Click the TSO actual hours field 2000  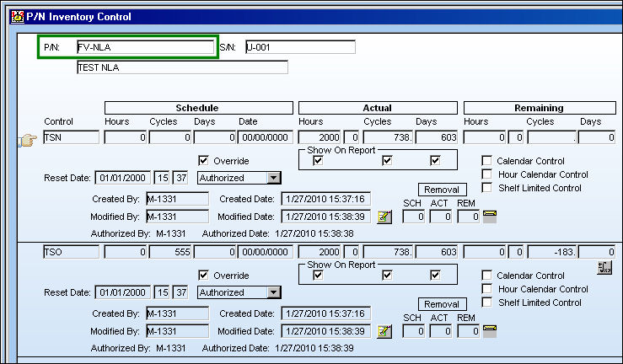pos(320,252)
